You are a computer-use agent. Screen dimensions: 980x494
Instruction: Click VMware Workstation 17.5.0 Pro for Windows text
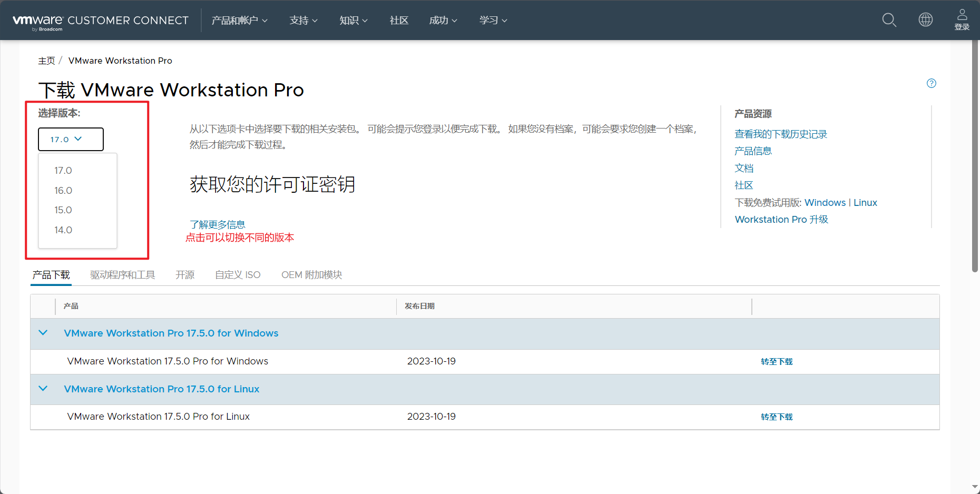pos(168,361)
